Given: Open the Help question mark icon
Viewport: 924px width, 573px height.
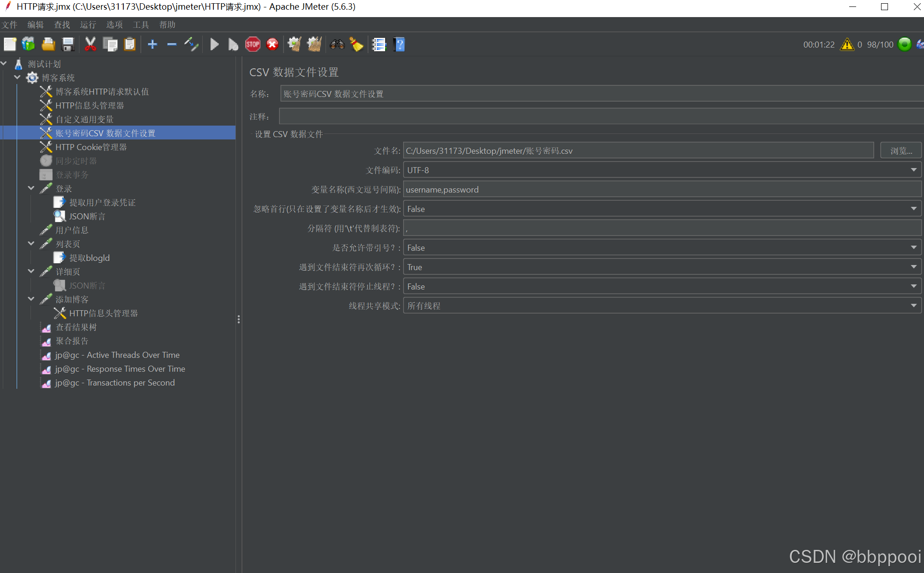Looking at the screenshot, I should pos(399,44).
